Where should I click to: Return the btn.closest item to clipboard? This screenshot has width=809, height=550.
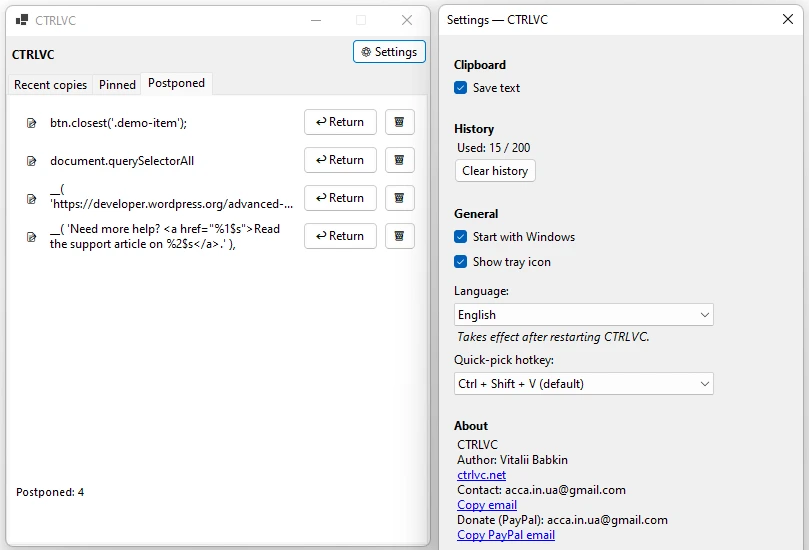(340, 122)
